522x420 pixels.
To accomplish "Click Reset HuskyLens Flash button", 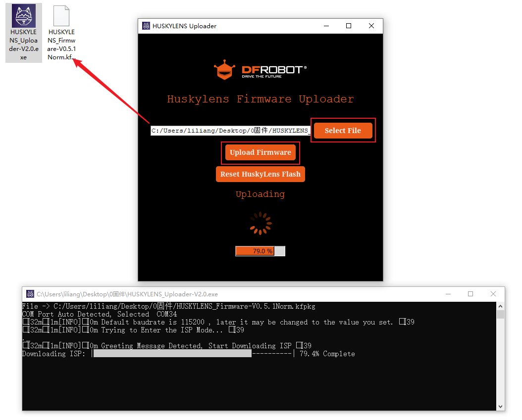I will coord(261,174).
